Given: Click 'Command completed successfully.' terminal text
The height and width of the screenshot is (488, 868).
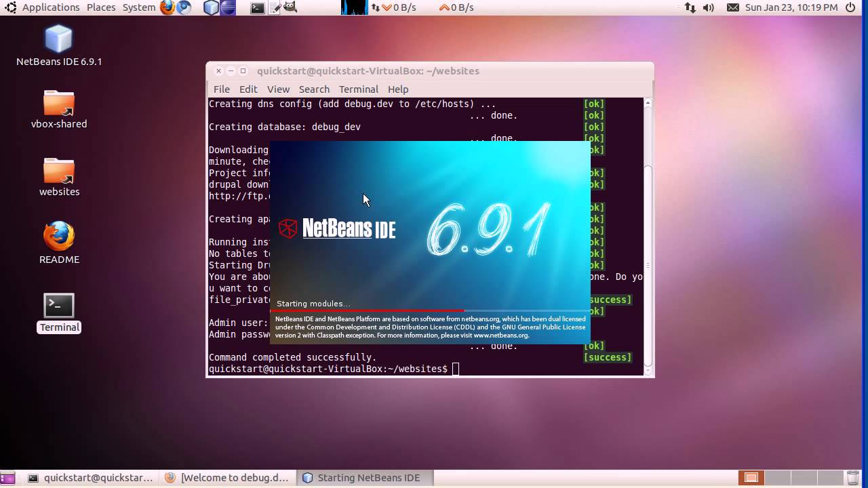Looking at the screenshot, I should pos(292,357).
